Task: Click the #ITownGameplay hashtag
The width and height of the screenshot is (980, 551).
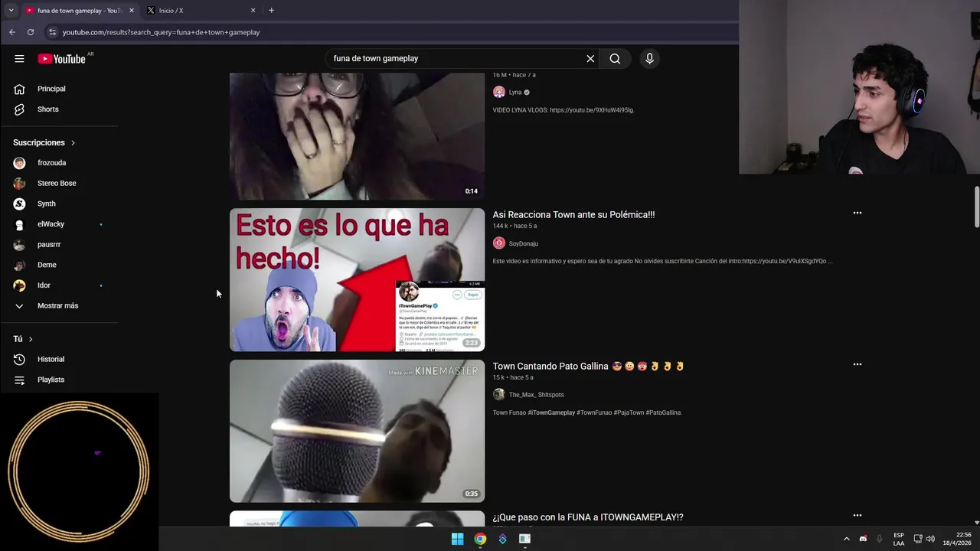Action: pos(551,412)
